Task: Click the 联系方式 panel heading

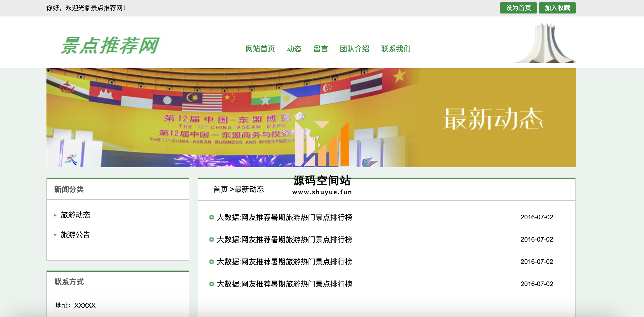Action: pos(69,282)
